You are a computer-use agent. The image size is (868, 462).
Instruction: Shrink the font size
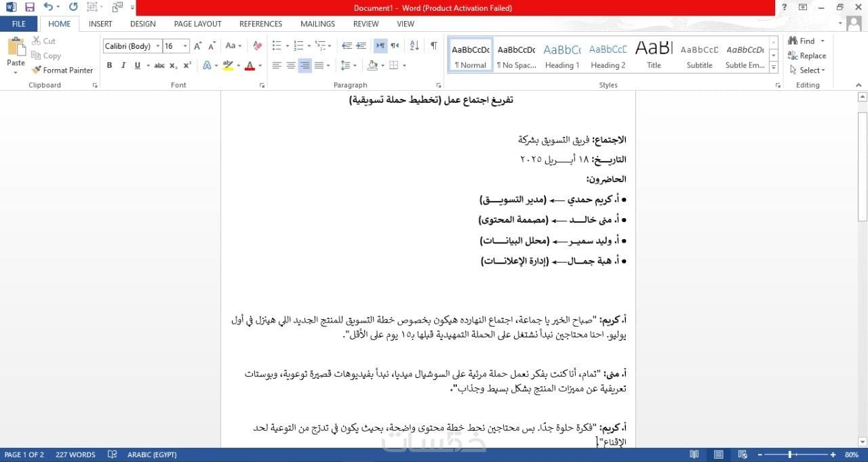tap(212, 46)
